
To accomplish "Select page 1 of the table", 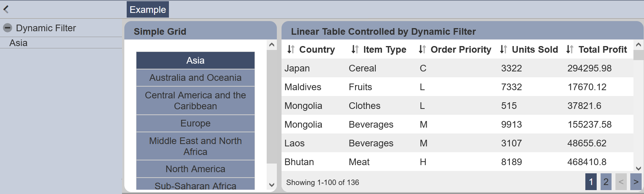I will tap(591, 182).
